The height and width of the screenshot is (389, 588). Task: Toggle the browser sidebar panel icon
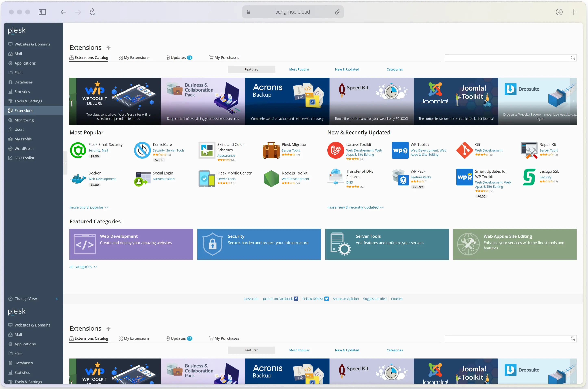42,12
